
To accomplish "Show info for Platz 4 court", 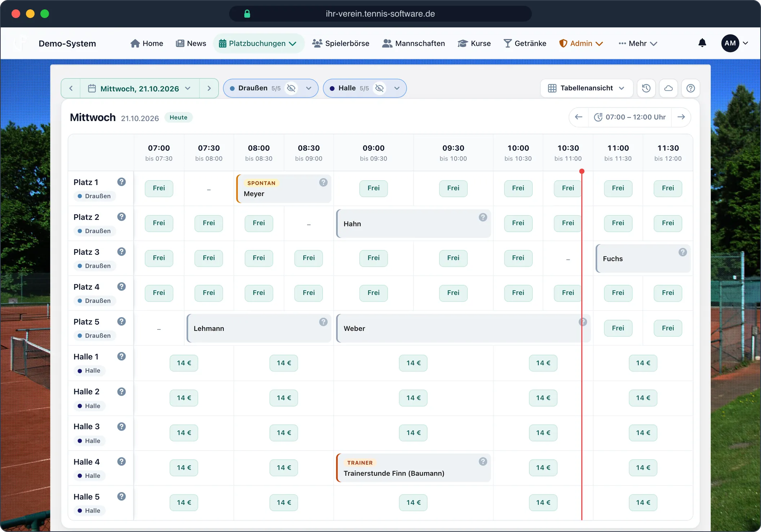I will coord(121,287).
